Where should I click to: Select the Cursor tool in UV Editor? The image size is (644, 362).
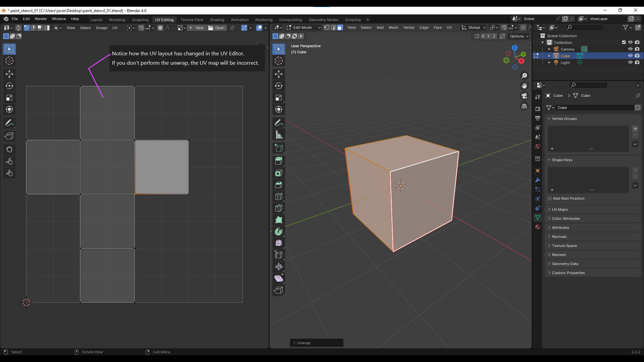(9, 61)
